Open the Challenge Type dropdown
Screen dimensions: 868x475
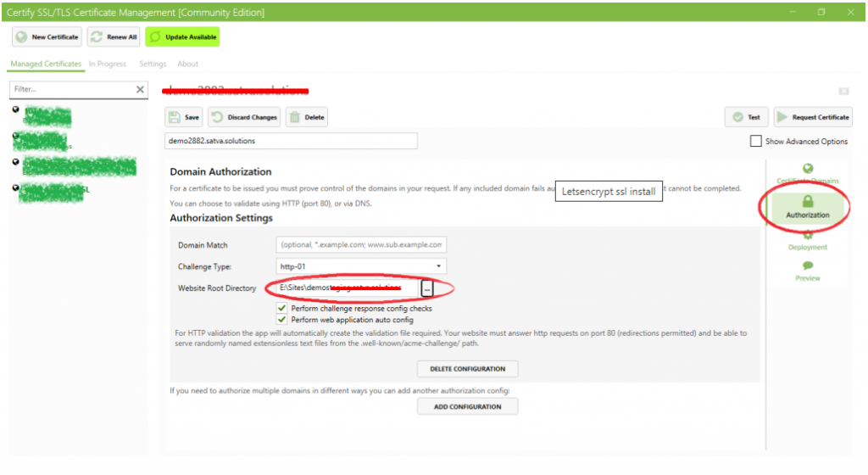point(361,266)
